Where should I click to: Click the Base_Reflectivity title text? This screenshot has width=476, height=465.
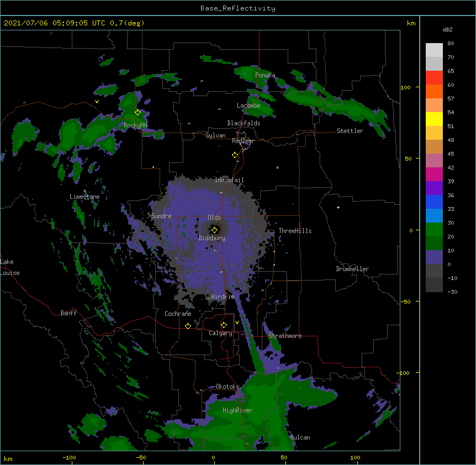point(238,8)
